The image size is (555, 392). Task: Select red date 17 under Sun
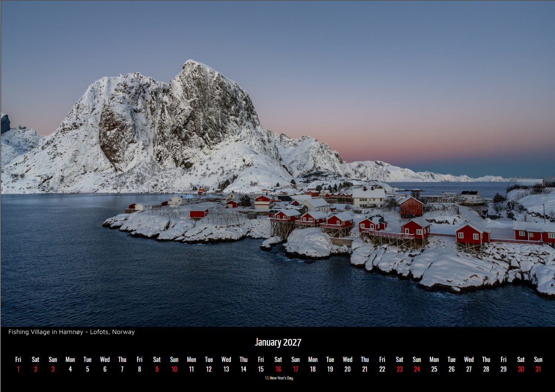296,369
